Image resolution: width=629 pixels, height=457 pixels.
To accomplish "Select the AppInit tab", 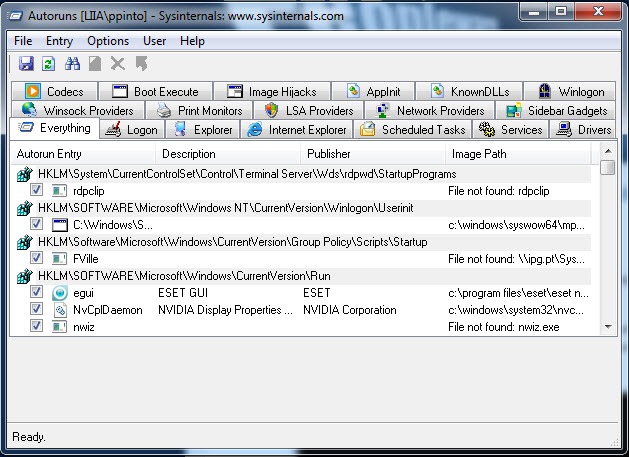I will [373, 91].
